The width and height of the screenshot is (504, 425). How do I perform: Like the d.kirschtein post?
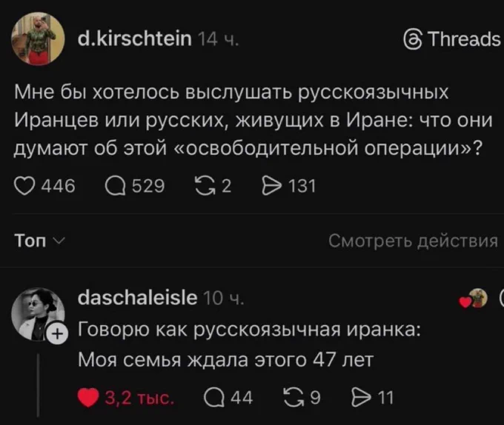coord(26,186)
